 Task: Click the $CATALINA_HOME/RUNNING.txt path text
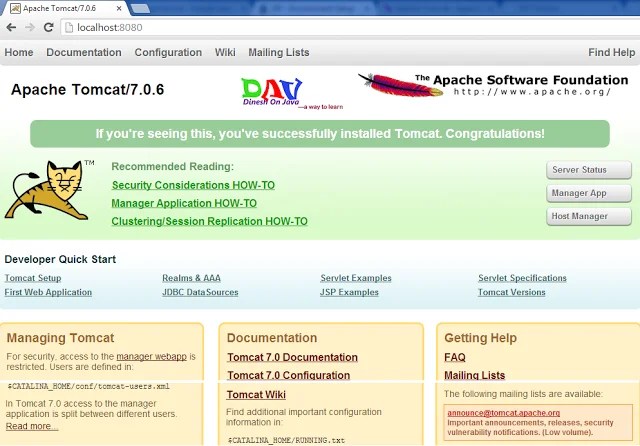pos(286,440)
